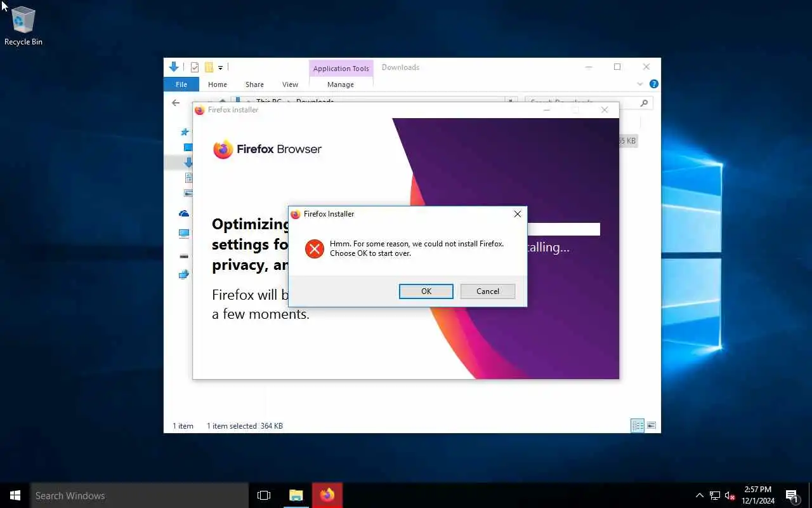Open the Home ribbon tab in File Explorer

click(218, 84)
